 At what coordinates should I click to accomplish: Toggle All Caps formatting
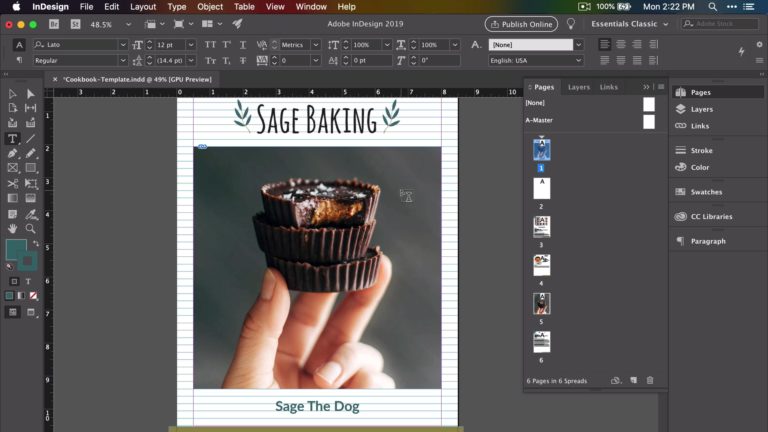[210, 45]
